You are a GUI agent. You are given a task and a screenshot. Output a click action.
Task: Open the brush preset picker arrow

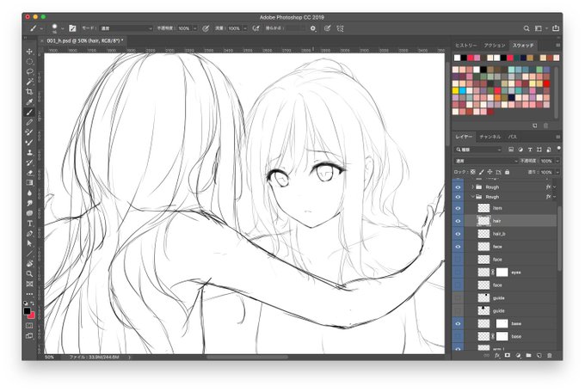[x=62, y=28]
